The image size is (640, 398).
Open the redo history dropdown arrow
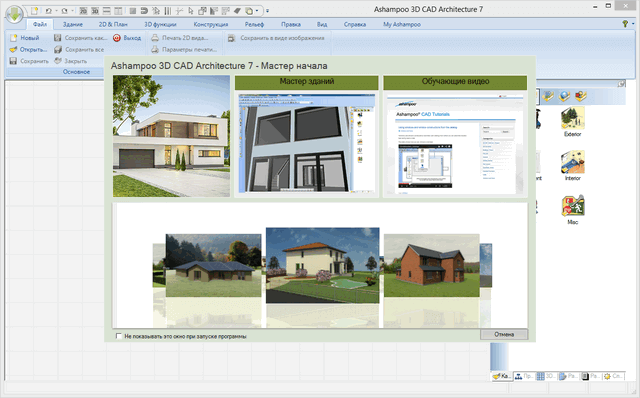[x=72, y=11]
